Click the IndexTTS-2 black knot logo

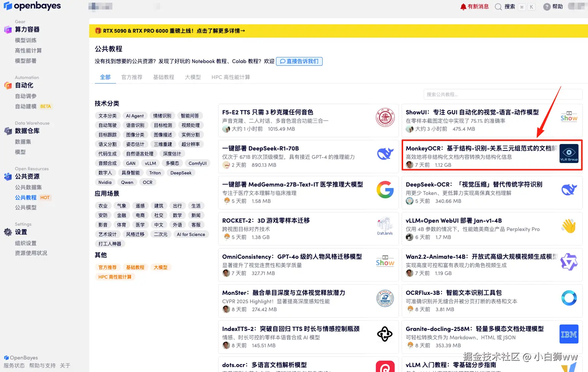click(x=385, y=334)
